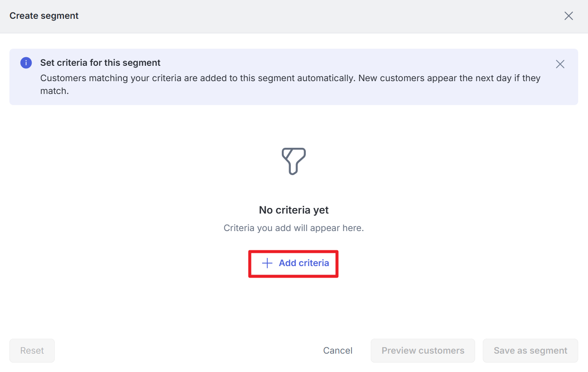Click the word 'criteria' in the empty-state heading
Screen dimensions: 588x372
(293, 210)
